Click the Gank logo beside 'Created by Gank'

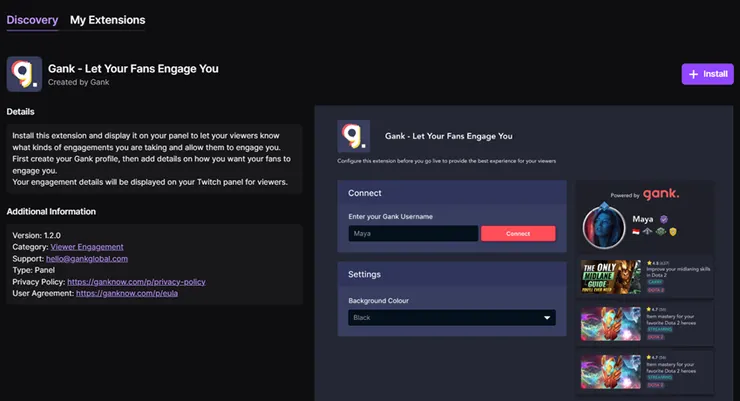[24, 75]
